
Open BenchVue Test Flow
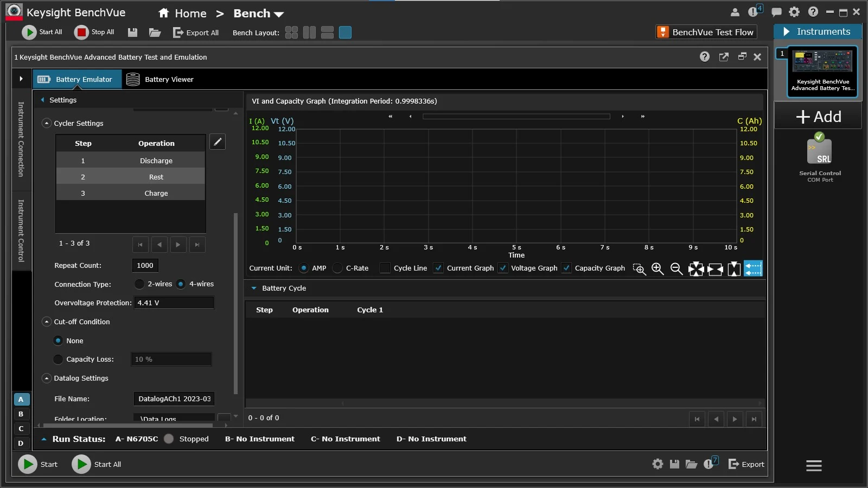tap(706, 32)
